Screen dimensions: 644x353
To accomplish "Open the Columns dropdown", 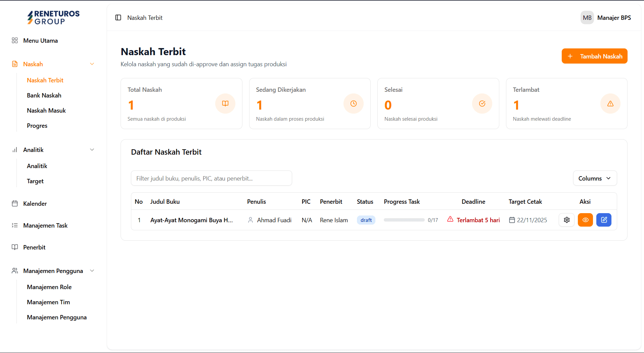I will (595, 178).
